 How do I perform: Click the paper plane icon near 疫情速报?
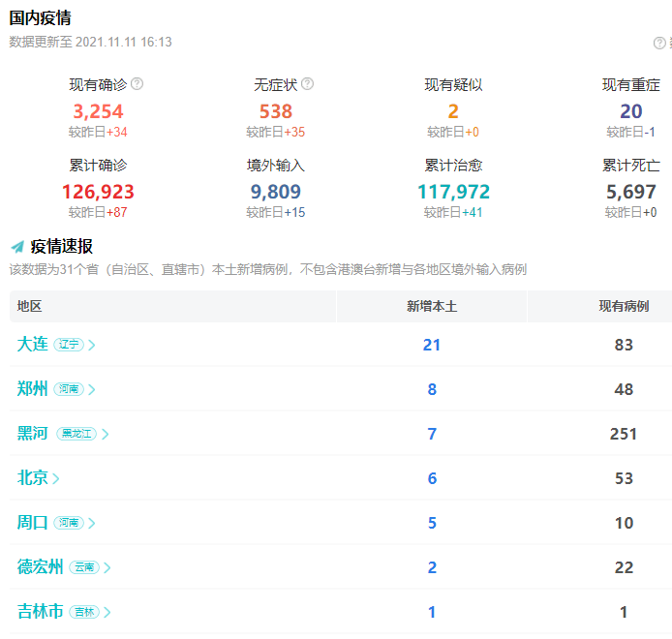[17, 247]
